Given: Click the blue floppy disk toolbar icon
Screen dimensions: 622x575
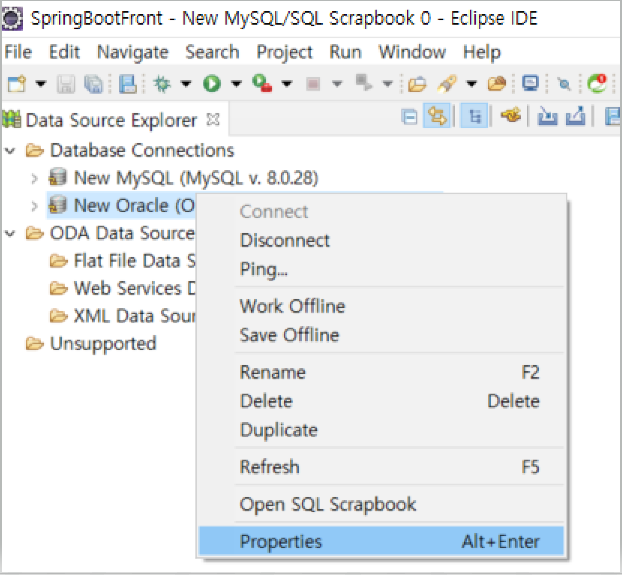Looking at the screenshot, I should (128, 84).
